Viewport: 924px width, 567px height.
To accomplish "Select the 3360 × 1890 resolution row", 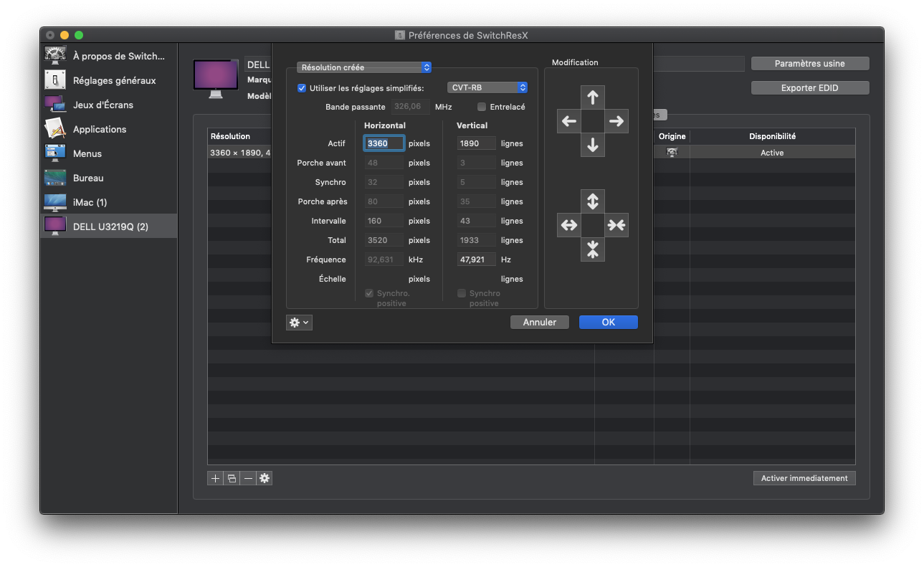I will point(531,153).
